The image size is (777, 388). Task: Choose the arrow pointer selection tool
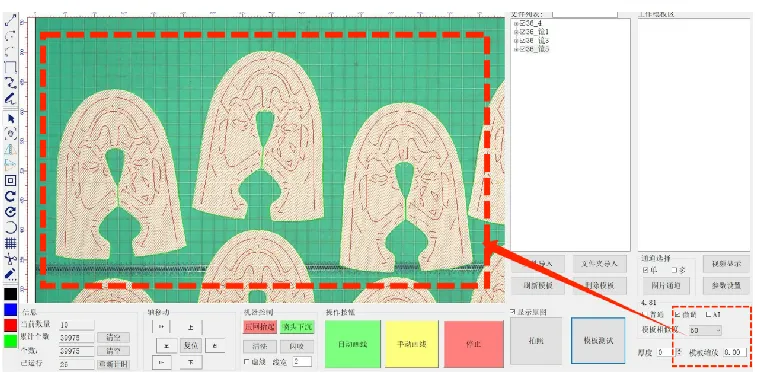pos(10,119)
